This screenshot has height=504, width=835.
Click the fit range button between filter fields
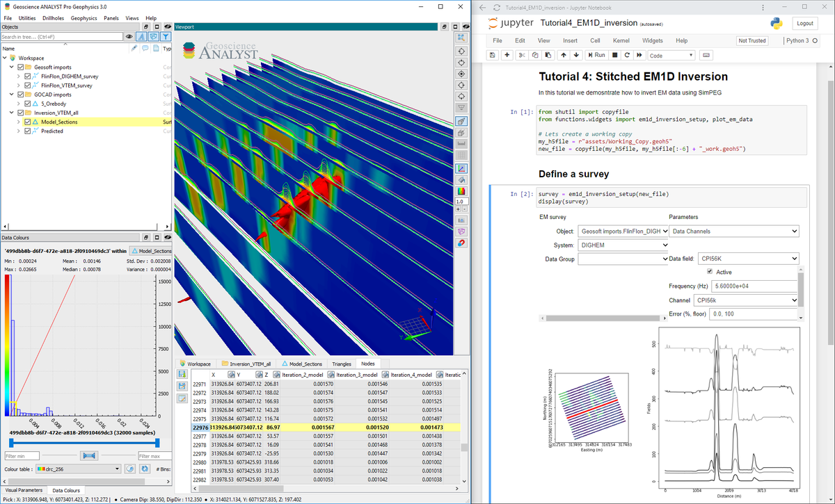click(x=88, y=456)
